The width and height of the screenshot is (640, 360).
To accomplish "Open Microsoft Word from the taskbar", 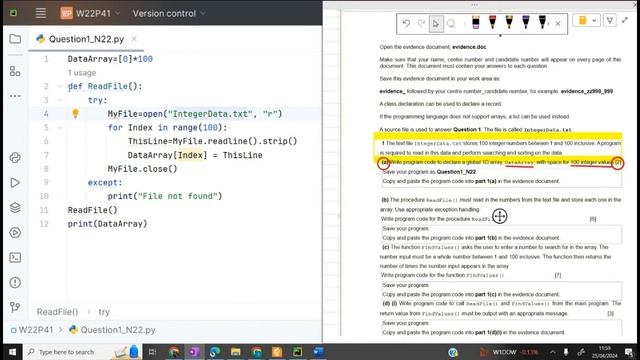I will 318,352.
